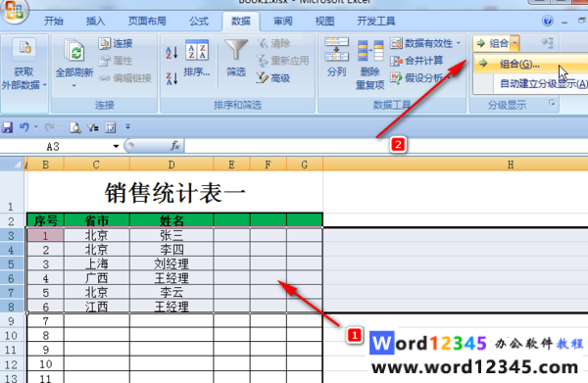Toggle the 筛选 funnel filter
The width and height of the screenshot is (588, 383).
pyautogui.click(x=236, y=58)
